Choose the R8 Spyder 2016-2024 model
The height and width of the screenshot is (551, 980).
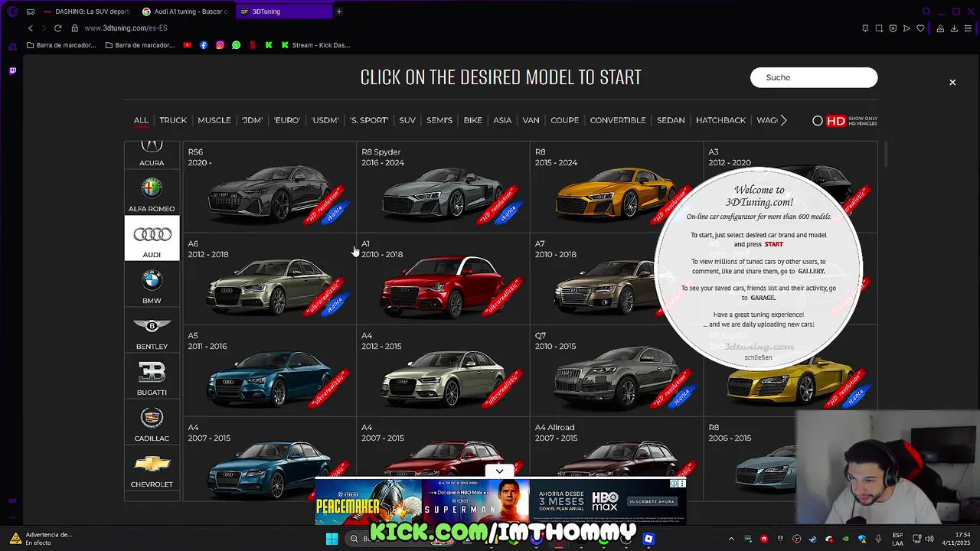click(443, 187)
